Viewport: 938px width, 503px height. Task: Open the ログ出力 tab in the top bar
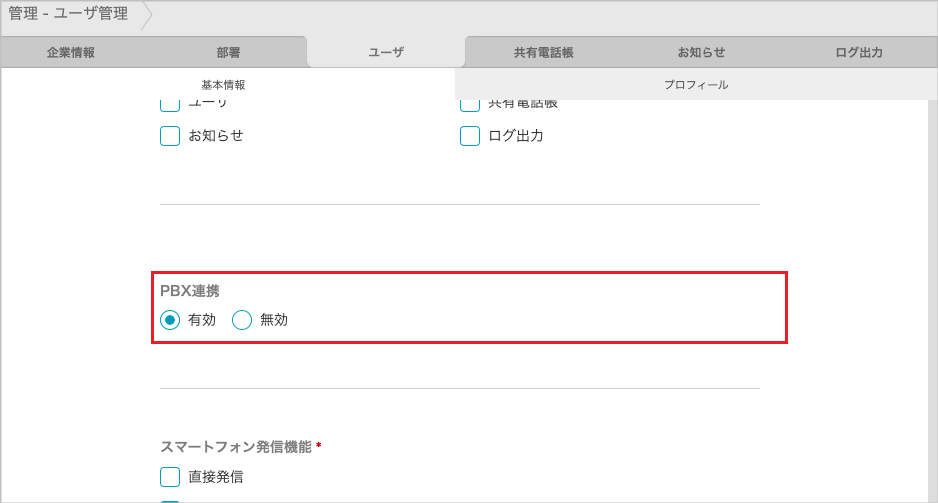(858, 53)
